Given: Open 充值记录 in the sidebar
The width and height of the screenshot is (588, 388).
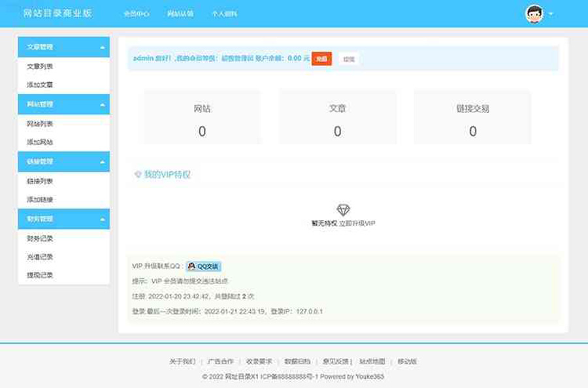Looking at the screenshot, I should pyautogui.click(x=40, y=257).
